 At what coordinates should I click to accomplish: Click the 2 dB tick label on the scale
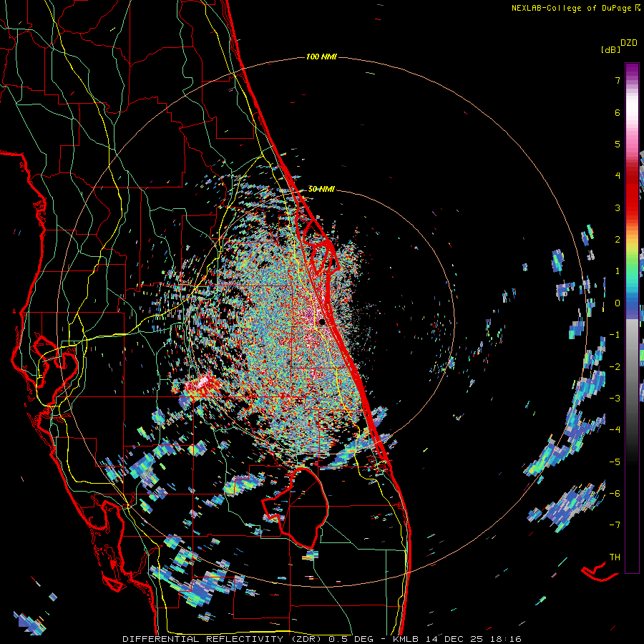(618, 240)
